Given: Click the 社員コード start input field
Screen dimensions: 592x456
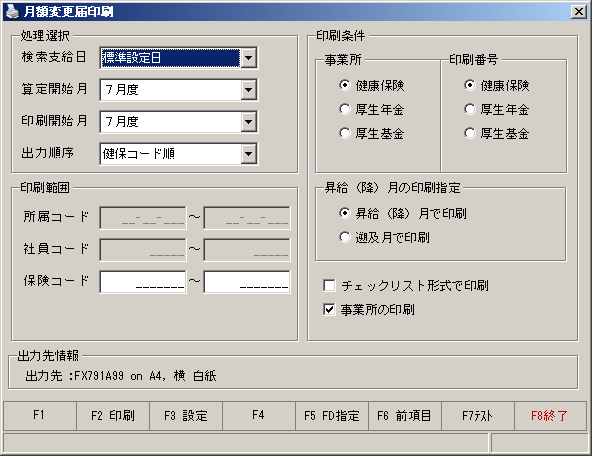Looking at the screenshot, I should [x=143, y=250].
